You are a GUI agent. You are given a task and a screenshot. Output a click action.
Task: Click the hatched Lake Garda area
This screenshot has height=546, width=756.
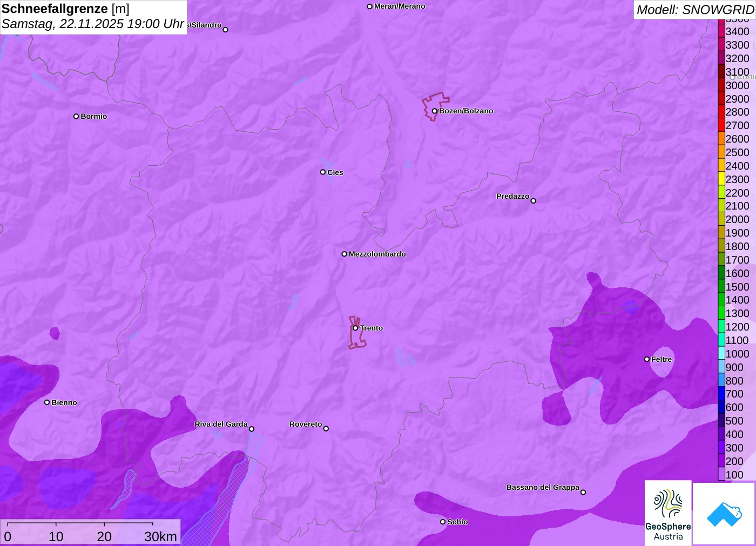point(219,508)
